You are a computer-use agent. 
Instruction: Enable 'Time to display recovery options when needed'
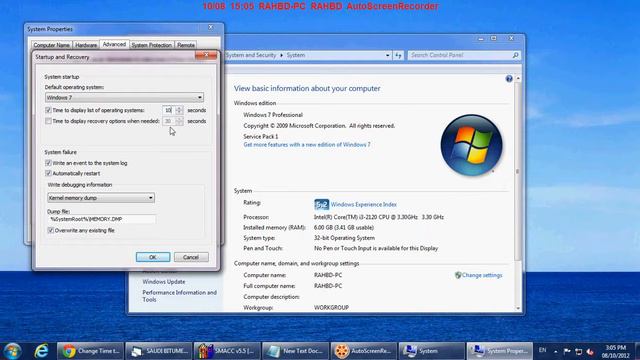tap(48, 121)
